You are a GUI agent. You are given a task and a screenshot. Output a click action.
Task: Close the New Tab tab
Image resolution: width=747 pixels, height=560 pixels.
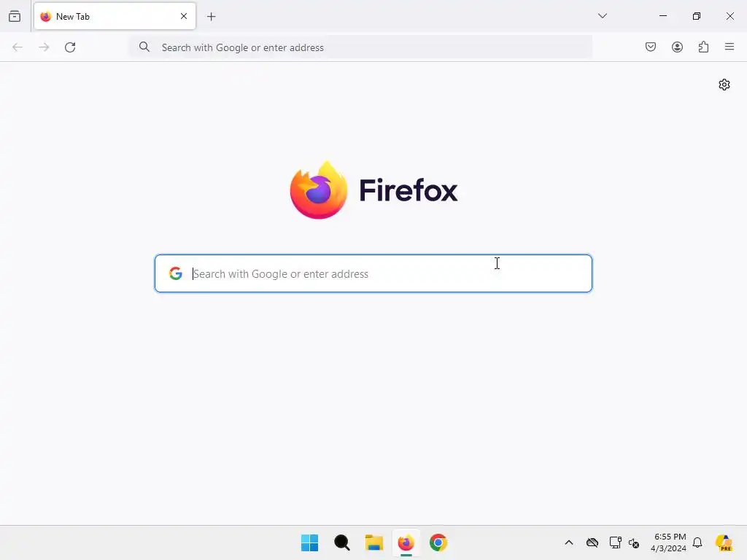(x=184, y=16)
